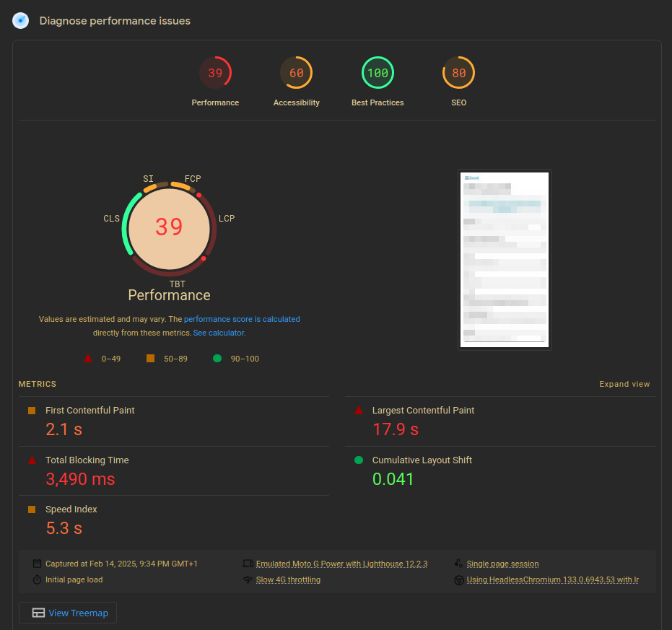The image size is (672, 630).
Task: Open 'Using HeadlessChromium 133.0.6943.53' details
Action: click(x=552, y=580)
